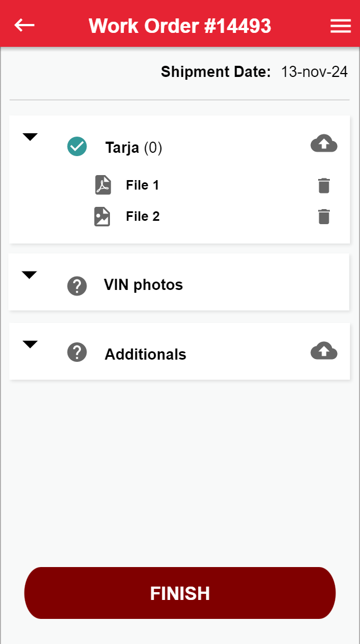Viewport: 360px width, 644px height.
Task: Expand the Additionals section
Action: click(x=30, y=345)
